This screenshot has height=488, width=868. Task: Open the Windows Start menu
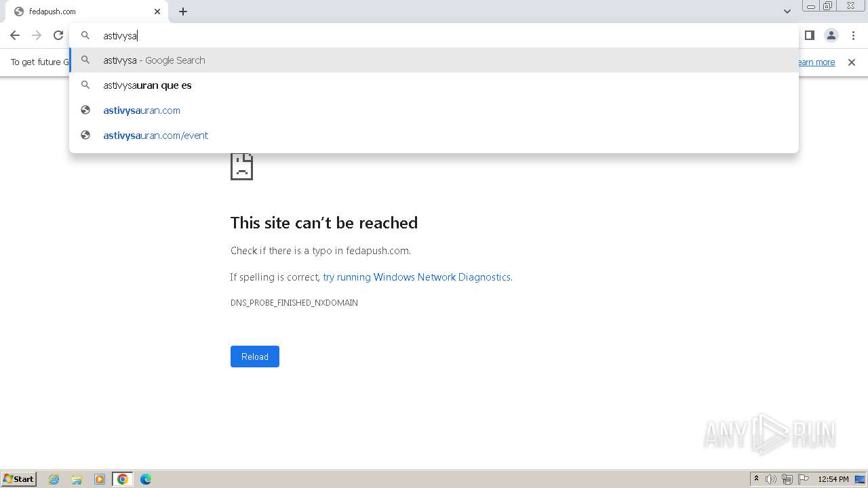click(19, 479)
